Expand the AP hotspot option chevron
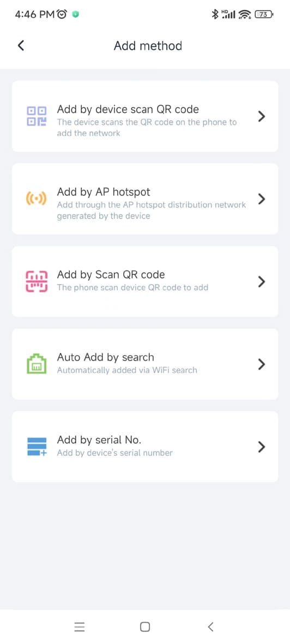This screenshot has height=644, width=290. (261, 199)
